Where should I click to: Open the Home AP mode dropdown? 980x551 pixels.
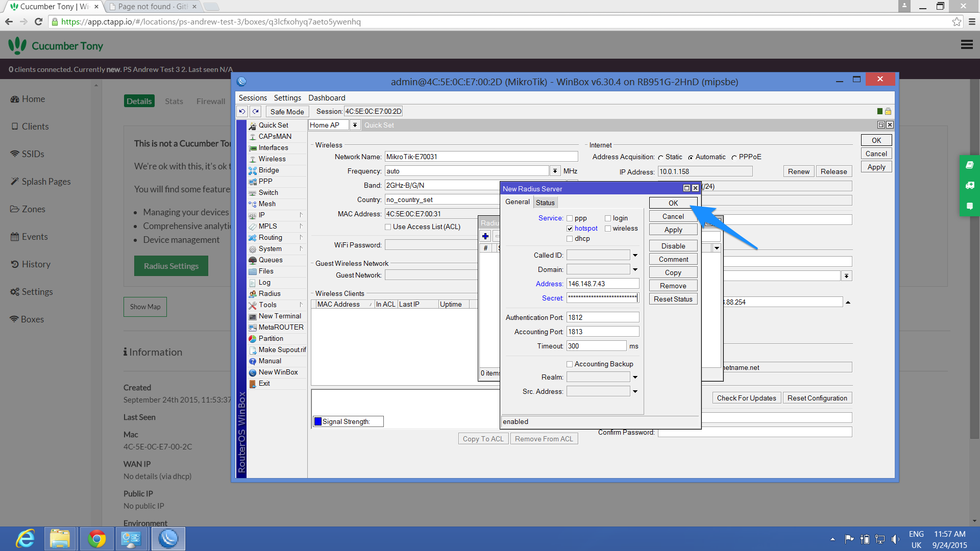(x=355, y=125)
